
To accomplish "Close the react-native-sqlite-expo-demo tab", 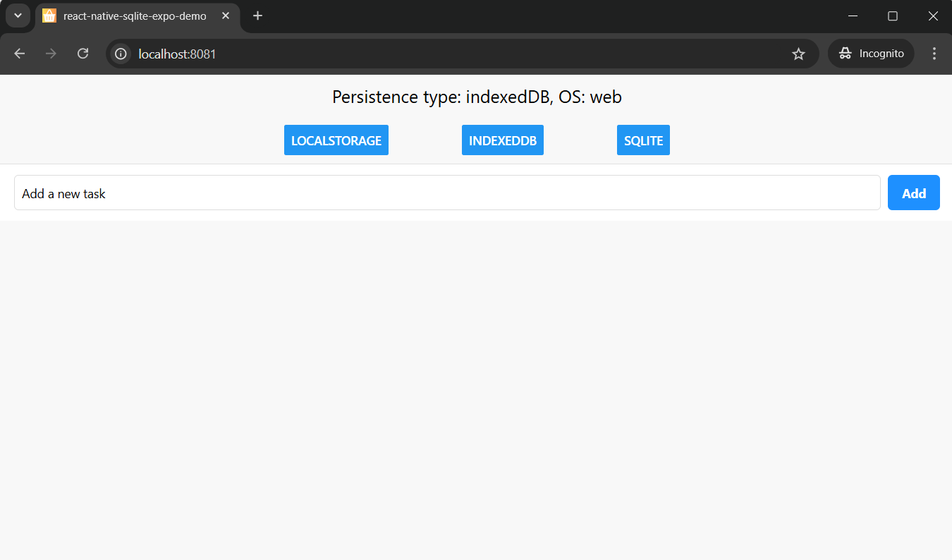I will tap(226, 16).
